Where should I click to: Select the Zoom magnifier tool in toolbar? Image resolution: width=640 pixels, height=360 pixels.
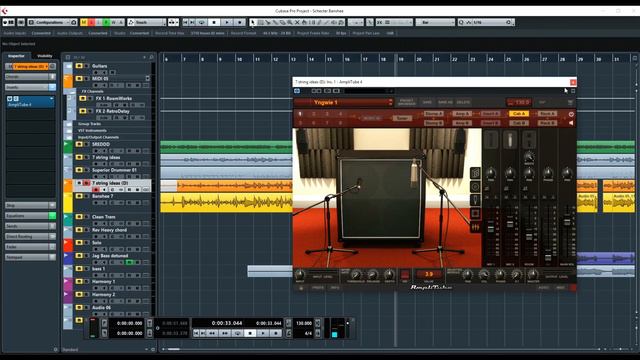coord(290,22)
